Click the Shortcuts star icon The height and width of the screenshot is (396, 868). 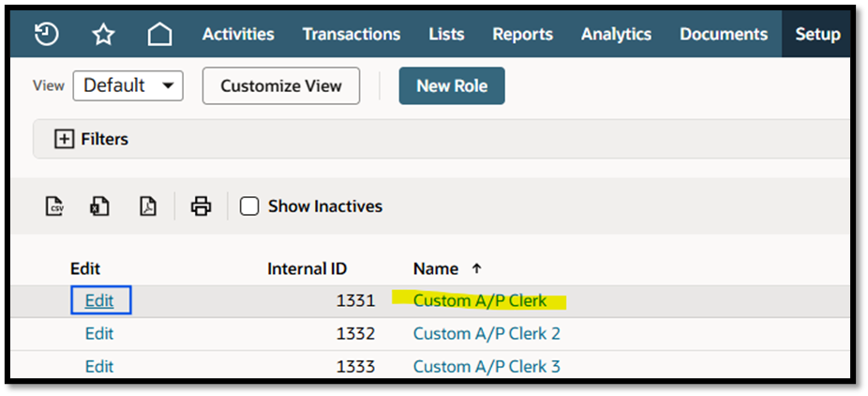[x=103, y=36]
